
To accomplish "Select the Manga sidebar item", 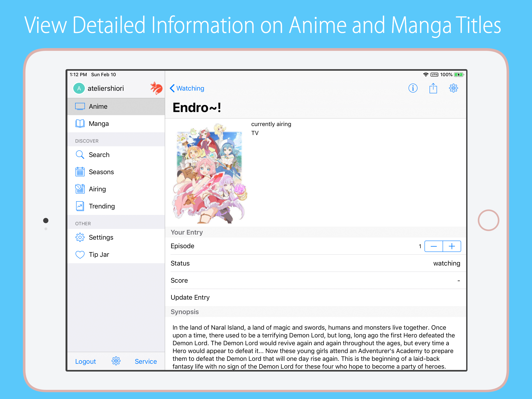I will point(116,124).
